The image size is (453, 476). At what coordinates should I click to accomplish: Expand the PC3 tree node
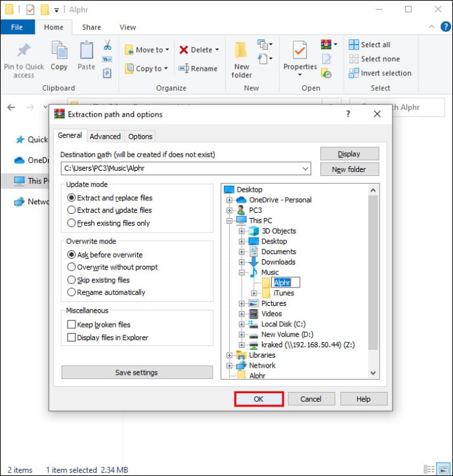click(x=230, y=210)
